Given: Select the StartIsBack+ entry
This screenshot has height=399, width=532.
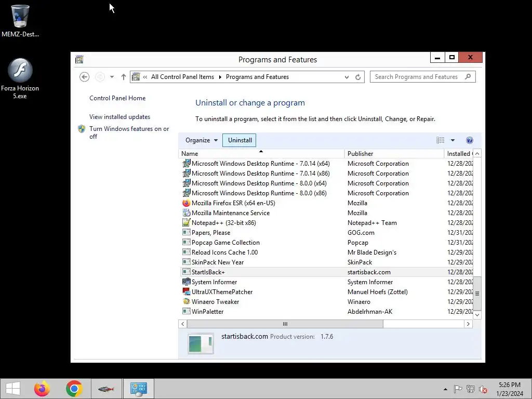Looking at the screenshot, I should 326,272.
